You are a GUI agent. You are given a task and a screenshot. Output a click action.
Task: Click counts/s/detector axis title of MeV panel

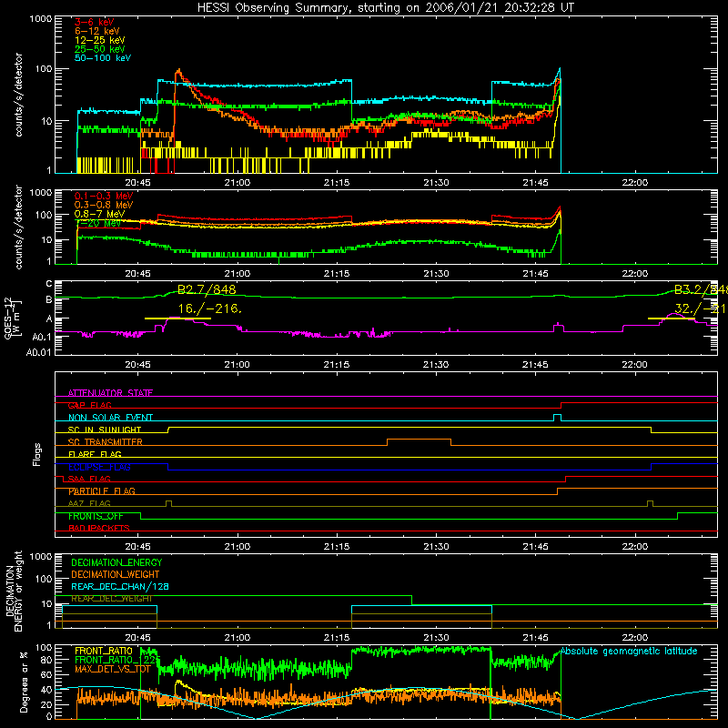coord(18,227)
